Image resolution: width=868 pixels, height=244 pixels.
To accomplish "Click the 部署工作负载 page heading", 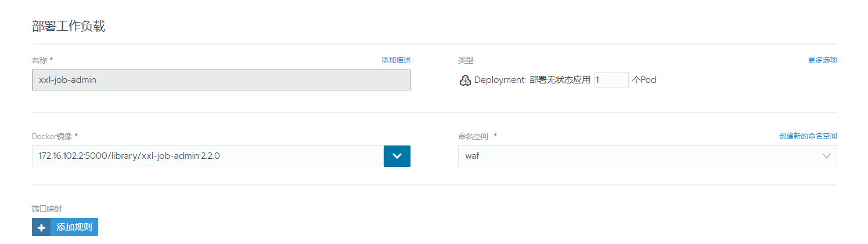I will pos(69,26).
